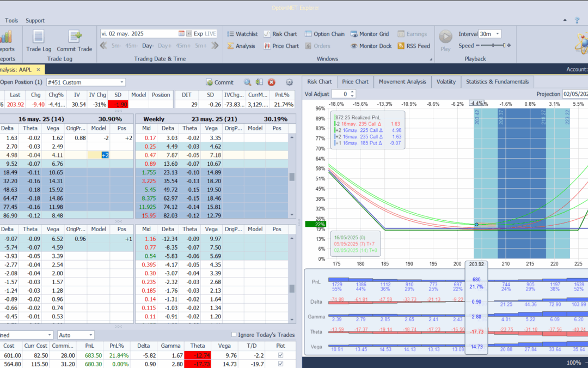Start playback with the Play button
Screen dimensions: 588x368
click(x=445, y=40)
